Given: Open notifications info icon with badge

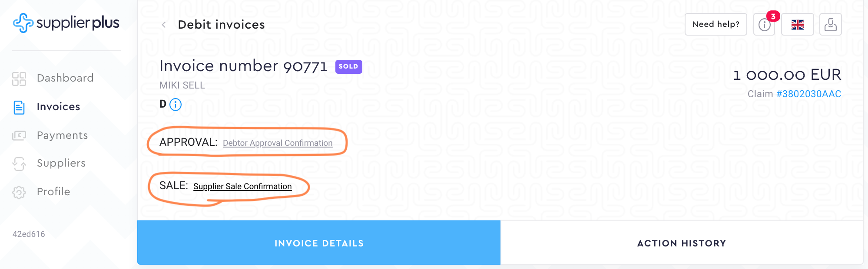Looking at the screenshot, I should (765, 25).
